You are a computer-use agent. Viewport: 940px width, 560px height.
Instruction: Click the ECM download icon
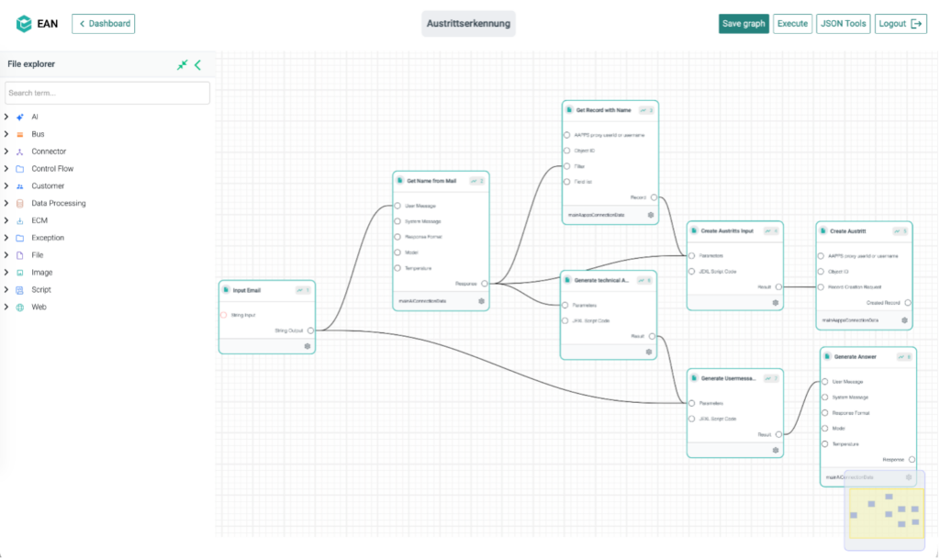pyautogui.click(x=20, y=220)
